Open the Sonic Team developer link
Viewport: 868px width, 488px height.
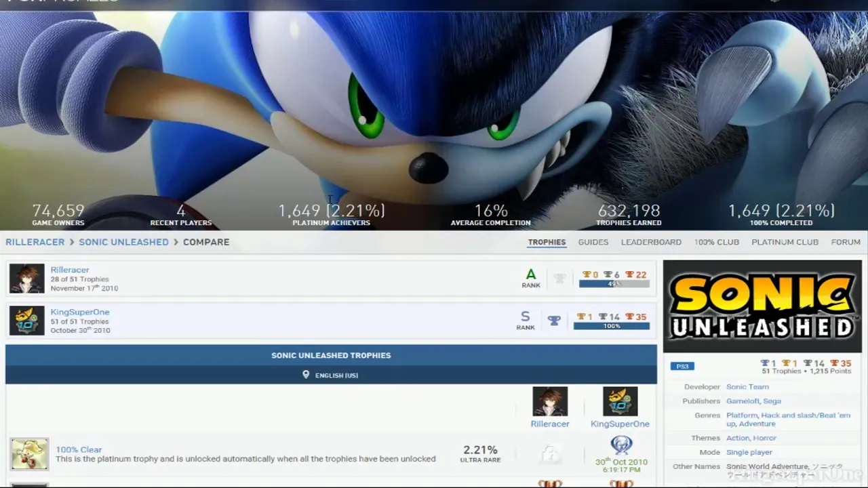click(x=747, y=387)
